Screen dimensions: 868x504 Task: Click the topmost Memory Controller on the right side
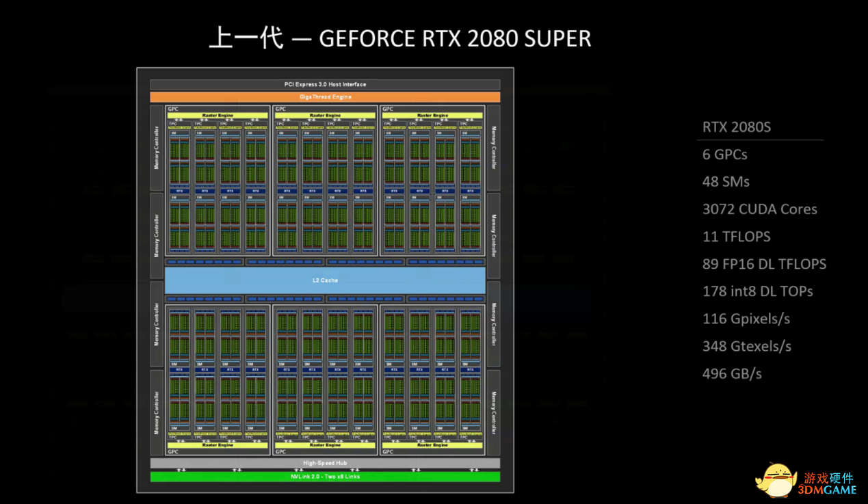[493, 148]
